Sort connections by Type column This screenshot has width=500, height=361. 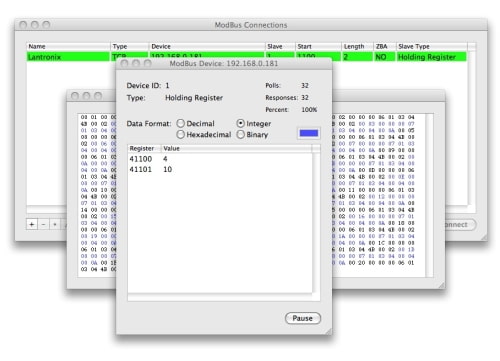pyautogui.click(x=129, y=46)
